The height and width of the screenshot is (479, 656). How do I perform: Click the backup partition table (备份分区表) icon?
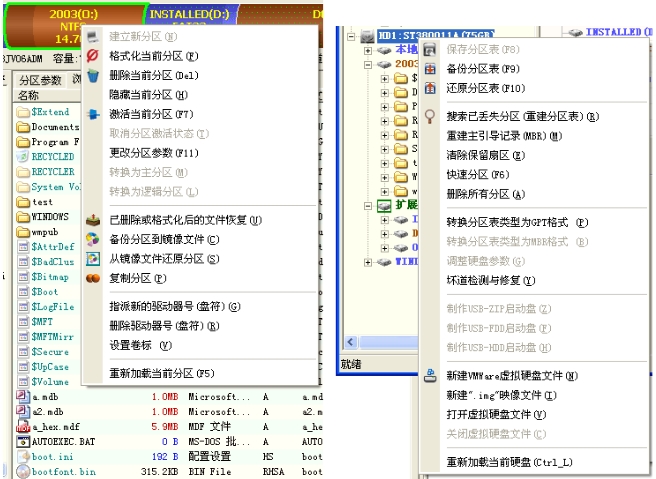(430, 69)
